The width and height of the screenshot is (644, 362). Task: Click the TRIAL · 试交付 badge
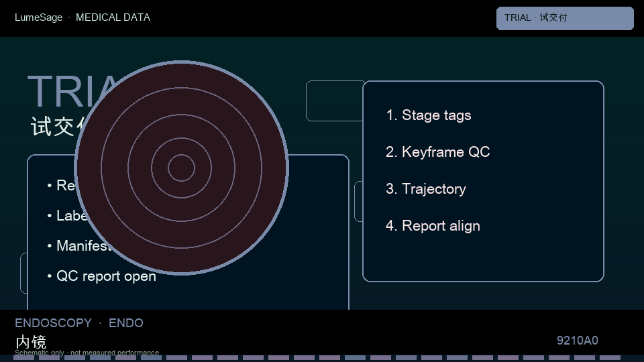coord(565,18)
